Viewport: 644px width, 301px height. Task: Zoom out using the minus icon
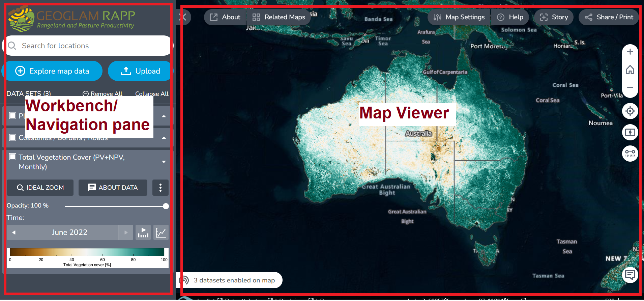click(630, 87)
